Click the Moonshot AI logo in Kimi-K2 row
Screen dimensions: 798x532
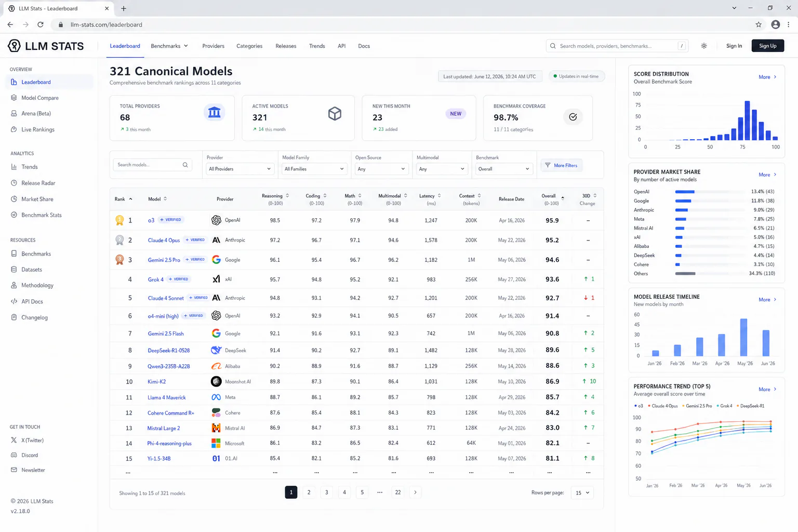(216, 381)
